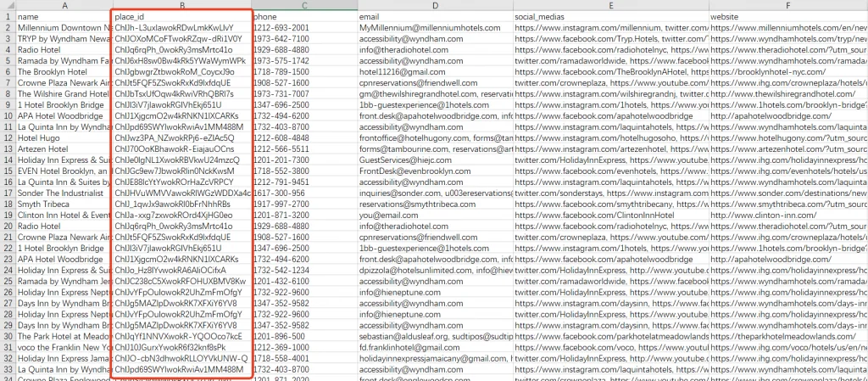Click the 'Millennium Downtown' name cell
This screenshot has width=868, height=381.
pos(64,28)
